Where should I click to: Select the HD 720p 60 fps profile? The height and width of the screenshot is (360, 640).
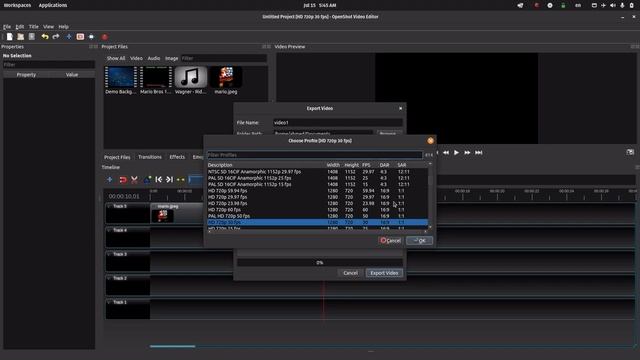click(318, 210)
